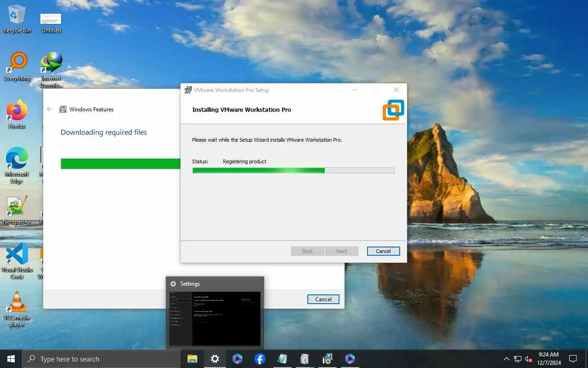Select the Internet Download Manager shortcut

51,70
